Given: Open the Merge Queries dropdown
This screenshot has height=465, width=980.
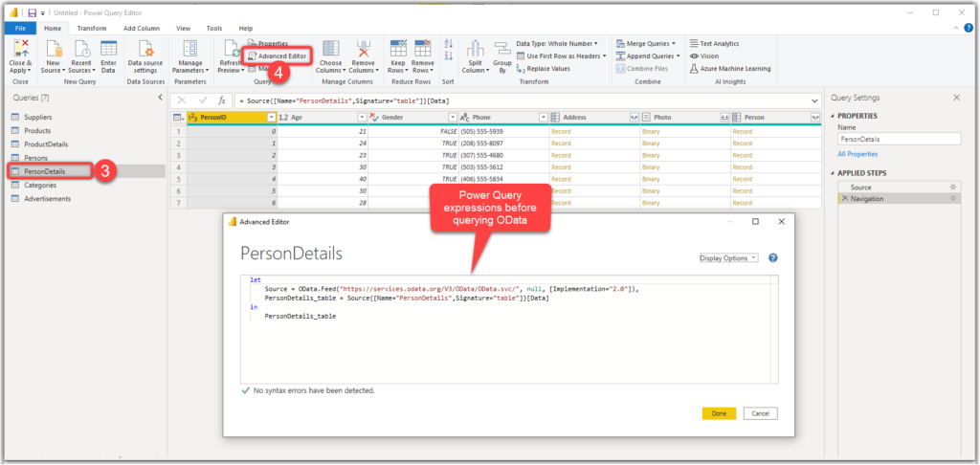Looking at the screenshot, I should 646,43.
